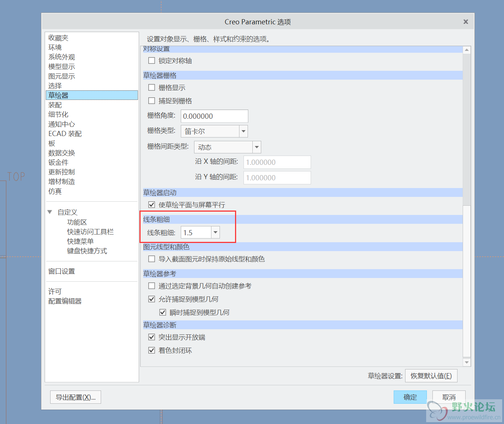Open the 数据交换 category
The width and height of the screenshot is (504, 424).
[x=62, y=153]
